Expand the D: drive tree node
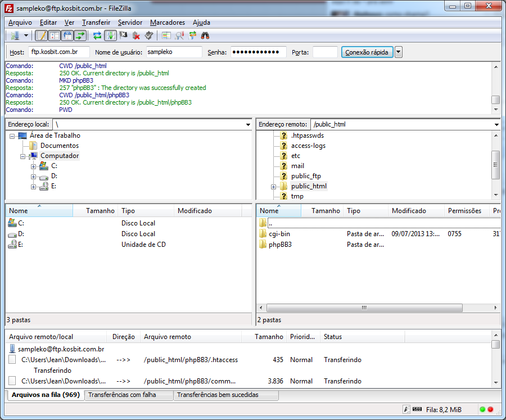This screenshot has width=506, height=420. 33,177
